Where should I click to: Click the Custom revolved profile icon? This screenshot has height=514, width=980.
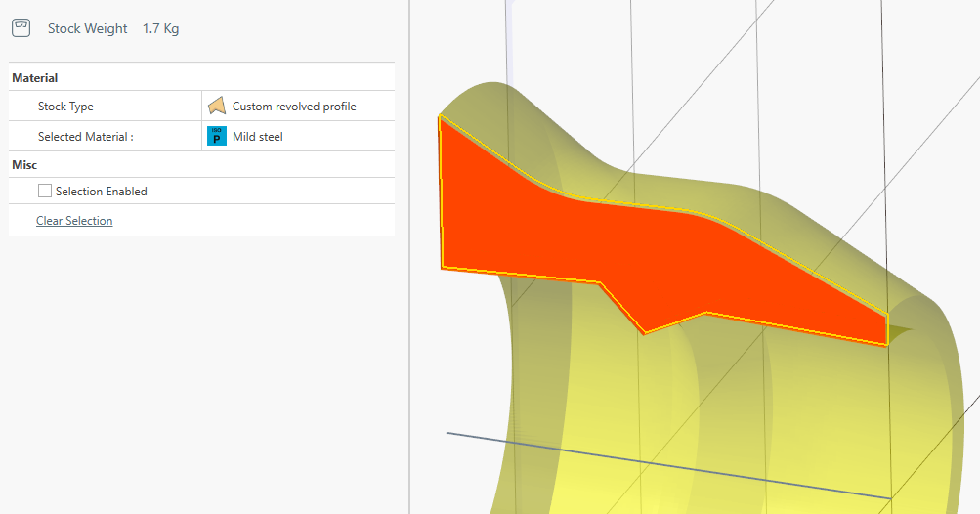tap(217, 107)
